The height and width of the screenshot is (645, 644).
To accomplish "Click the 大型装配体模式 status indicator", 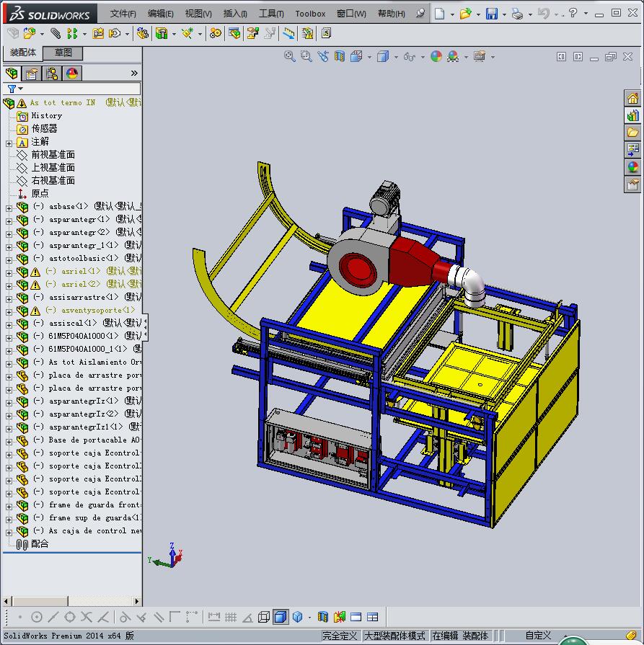I will 394,636.
